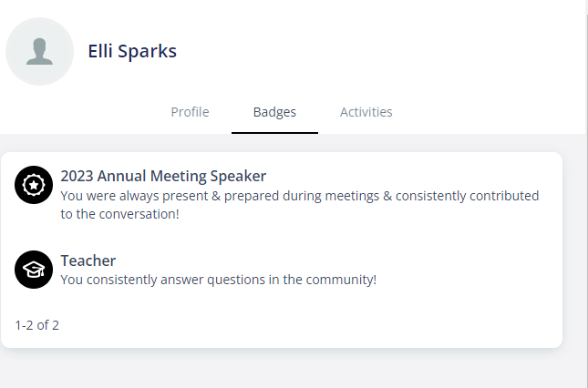Open the Activities tab
This screenshot has height=388, width=588.
pyautogui.click(x=366, y=112)
